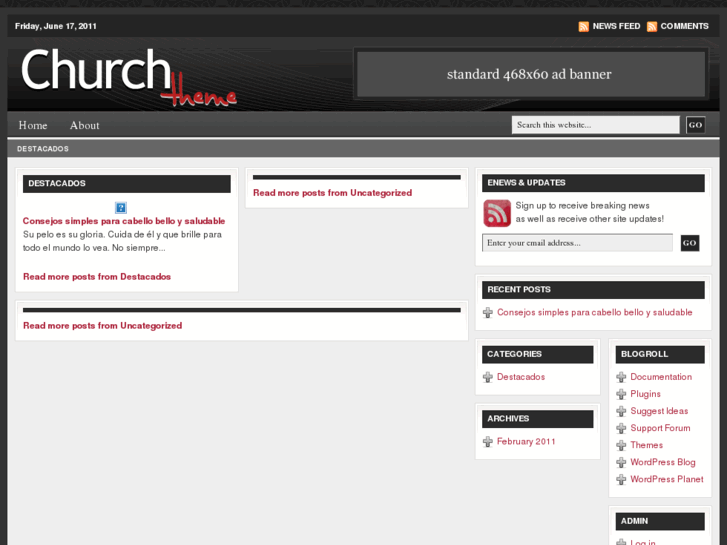Screen dimensions: 727x545
Task: Open the COMMENTS feed link
Action: 684,26
